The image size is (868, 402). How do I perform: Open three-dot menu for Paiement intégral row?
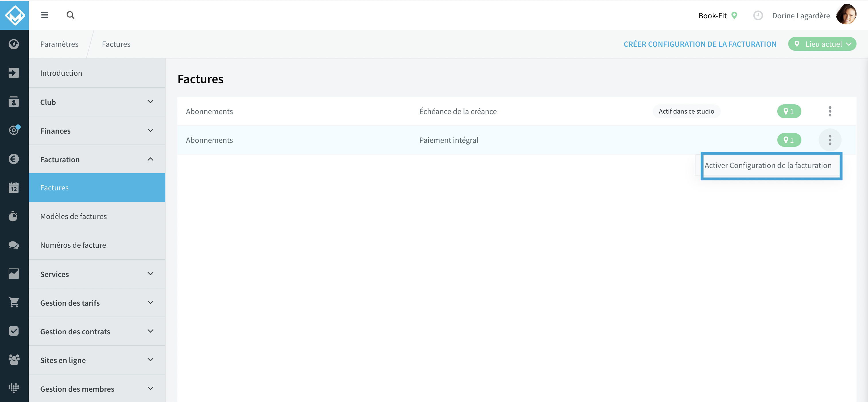(830, 140)
